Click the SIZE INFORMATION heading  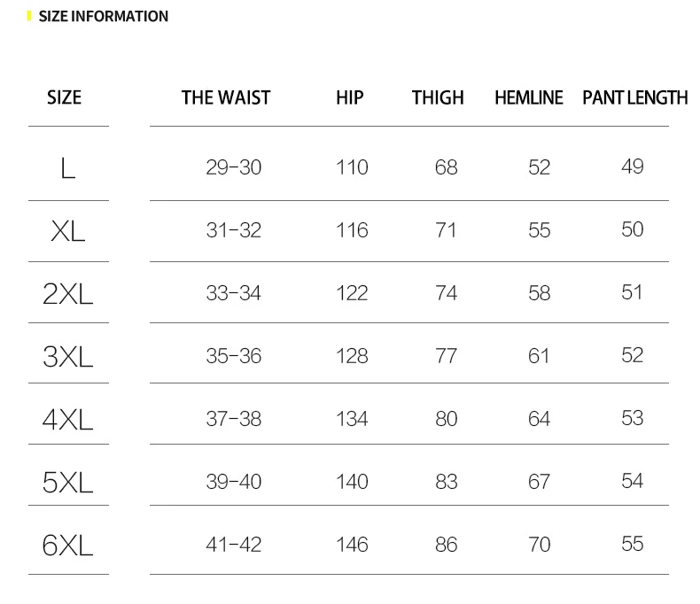pos(103,16)
